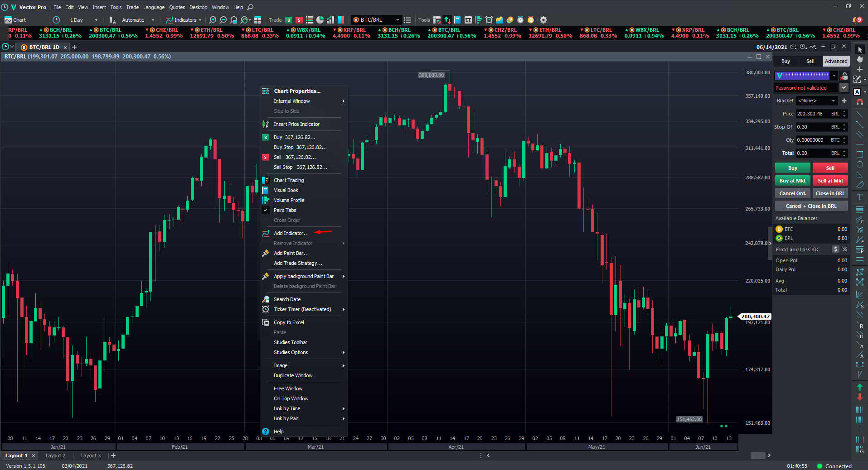The height and width of the screenshot is (470, 868).
Task: Add bracket with plus icon
Action: [x=844, y=101]
